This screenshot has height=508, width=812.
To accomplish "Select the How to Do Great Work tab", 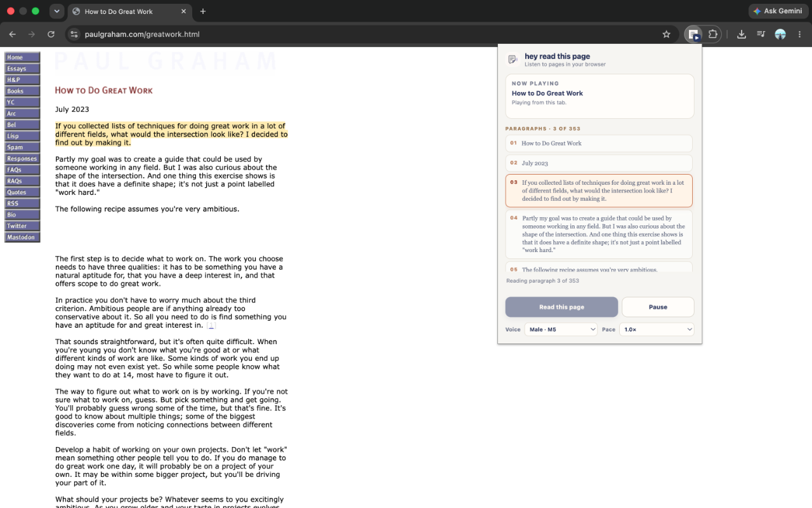I will click(x=129, y=11).
